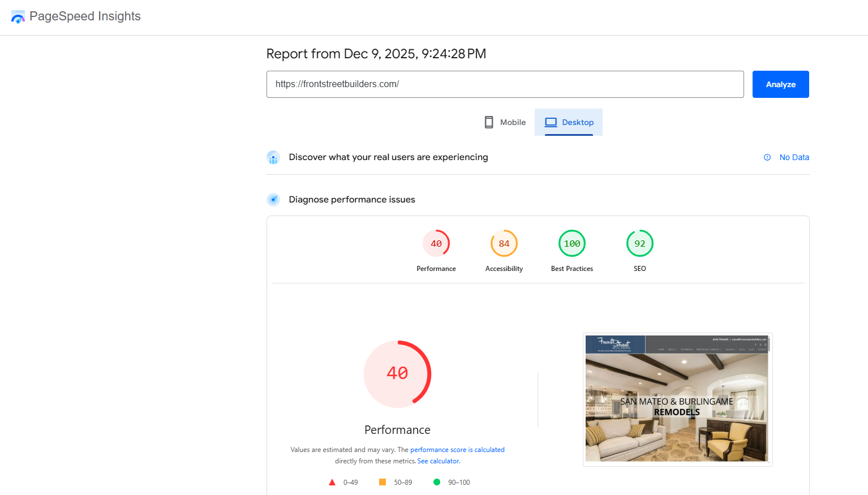Open the See calculator link

pos(439,461)
